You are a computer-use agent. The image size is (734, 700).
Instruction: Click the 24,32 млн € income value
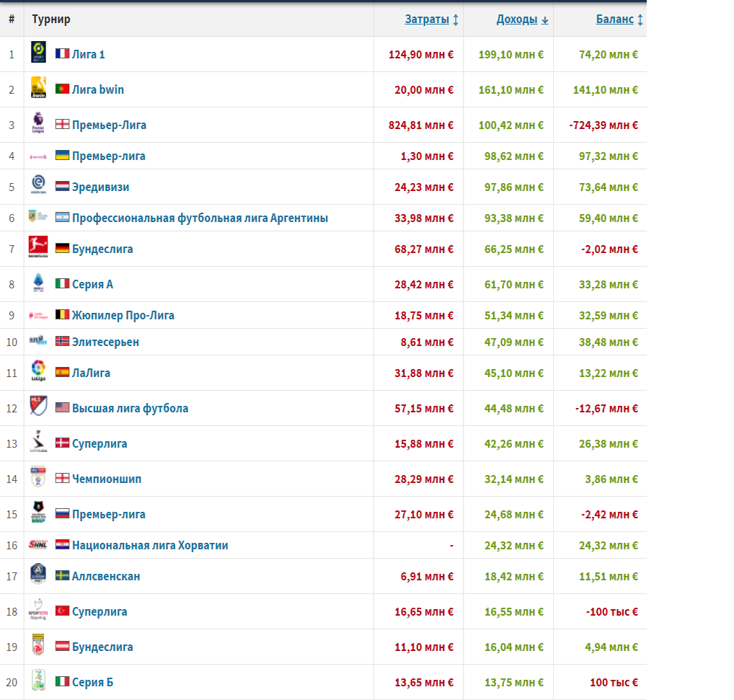pos(514,546)
